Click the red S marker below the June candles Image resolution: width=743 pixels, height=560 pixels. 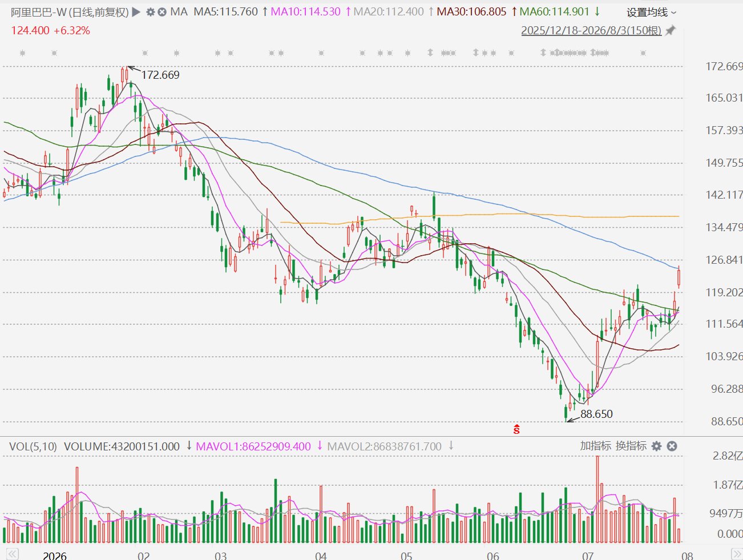click(516, 429)
